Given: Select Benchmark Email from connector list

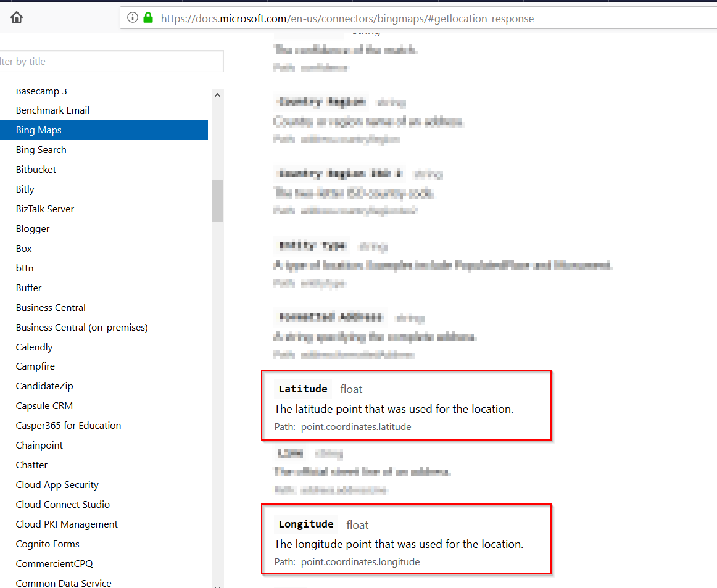Looking at the screenshot, I should click(52, 110).
